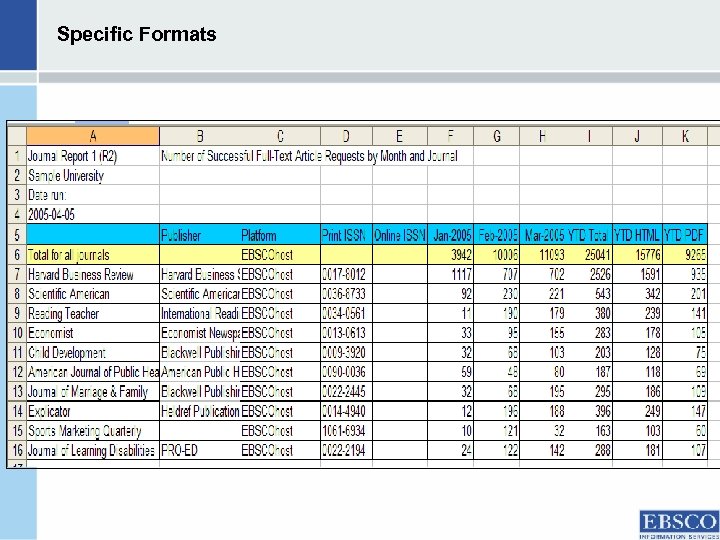
Task: Click the 'YTD HTML' header cell
Action: [x=637, y=235]
